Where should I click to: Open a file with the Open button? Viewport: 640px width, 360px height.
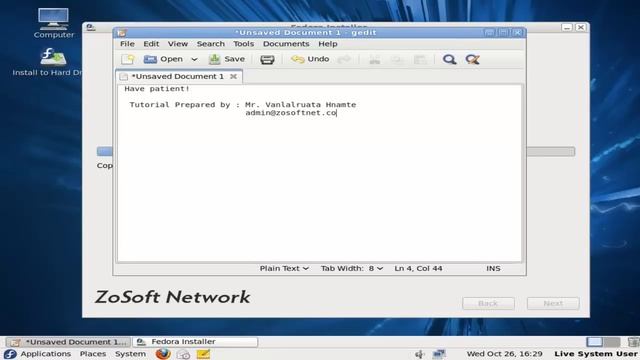(163, 59)
